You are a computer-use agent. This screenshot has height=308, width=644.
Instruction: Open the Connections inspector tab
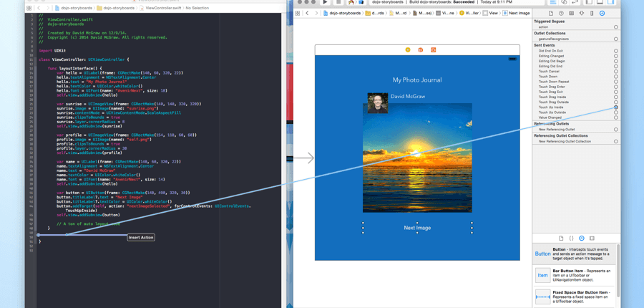pyautogui.click(x=602, y=13)
